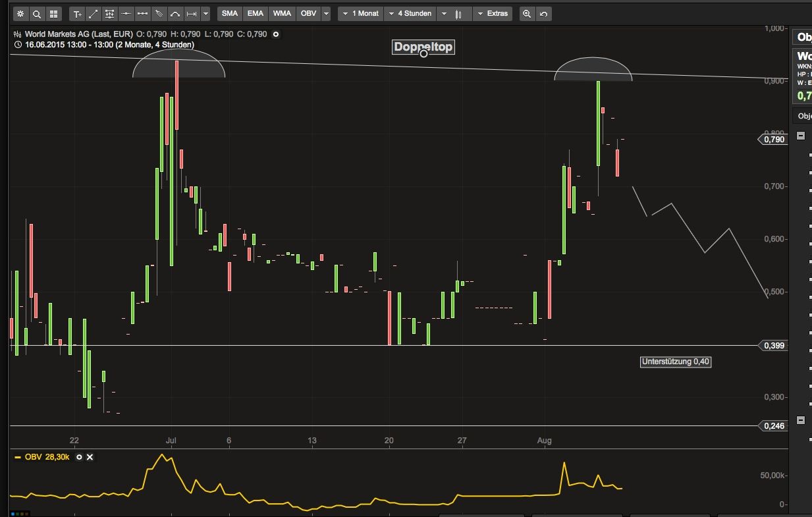Remove OBV with the X button
The image size is (812, 517).
click(90, 456)
